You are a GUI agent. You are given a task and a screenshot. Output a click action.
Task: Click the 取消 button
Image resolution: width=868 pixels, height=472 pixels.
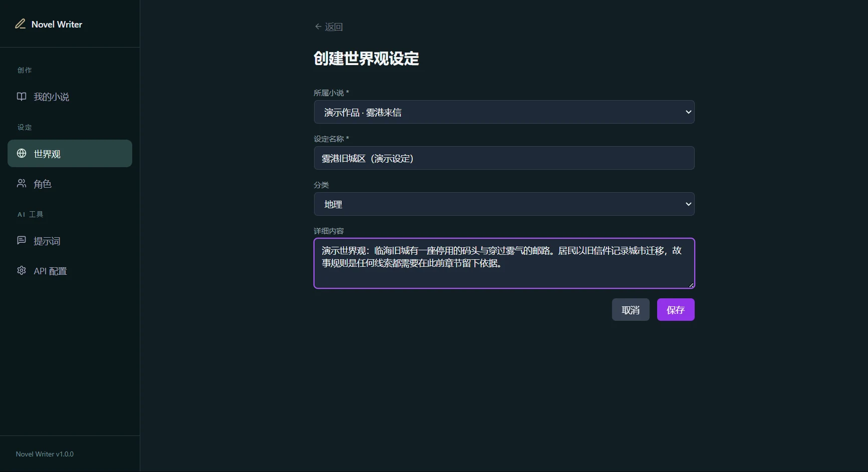tap(631, 310)
